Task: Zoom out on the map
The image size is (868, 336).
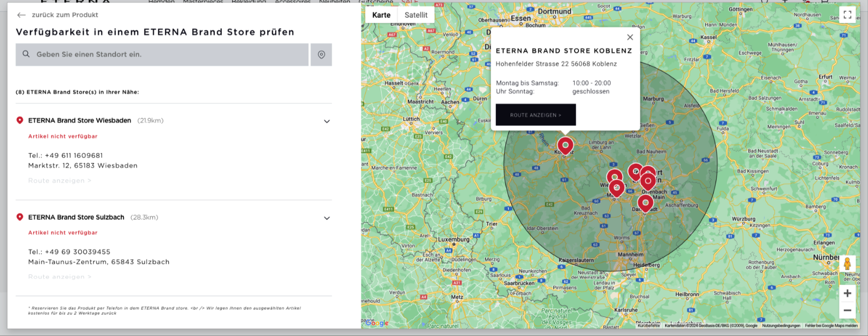Action: 847,310
